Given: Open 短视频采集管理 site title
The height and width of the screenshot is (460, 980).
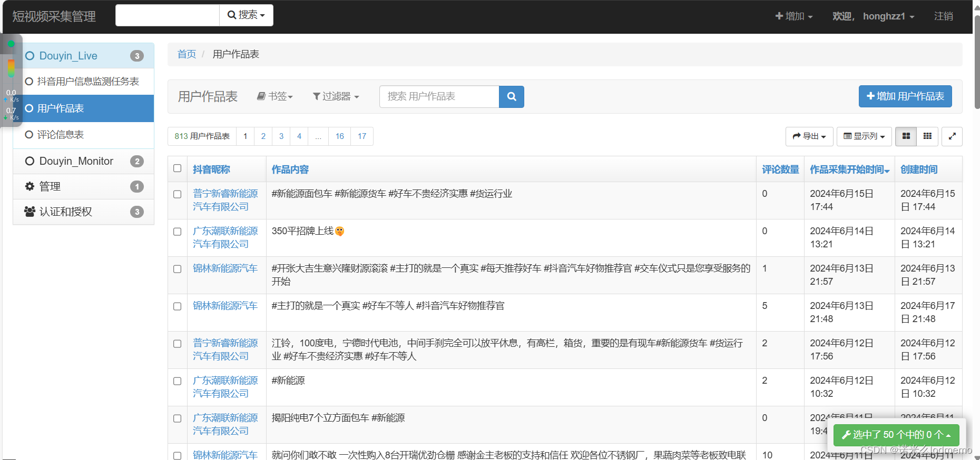Looking at the screenshot, I should pyautogui.click(x=54, y=16).
